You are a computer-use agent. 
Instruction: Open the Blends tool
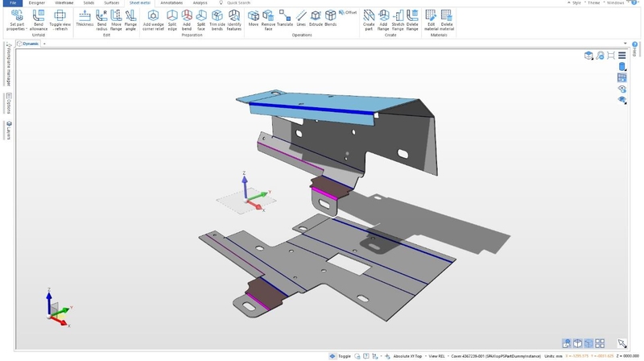pyautogui.click(x=330, y=19)
